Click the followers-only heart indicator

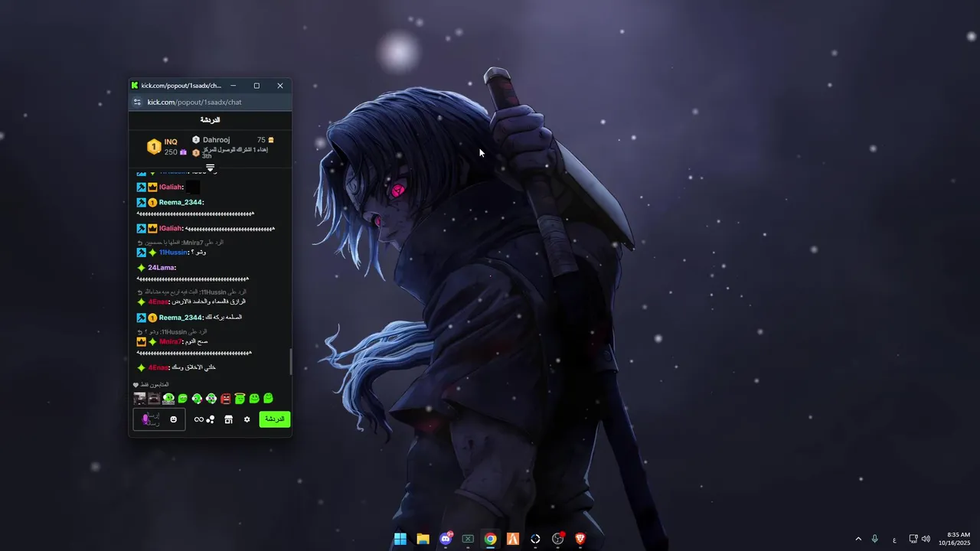tap(136, 385)
